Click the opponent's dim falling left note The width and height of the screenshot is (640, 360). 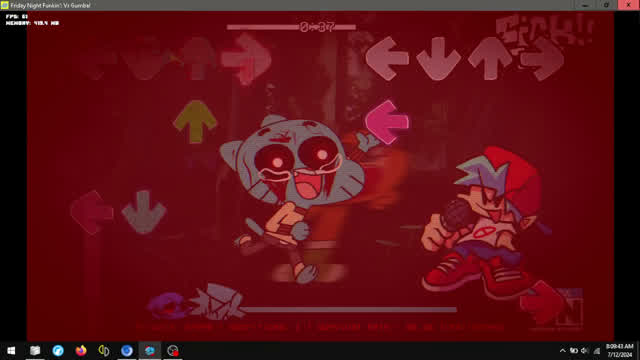point(91,212)
